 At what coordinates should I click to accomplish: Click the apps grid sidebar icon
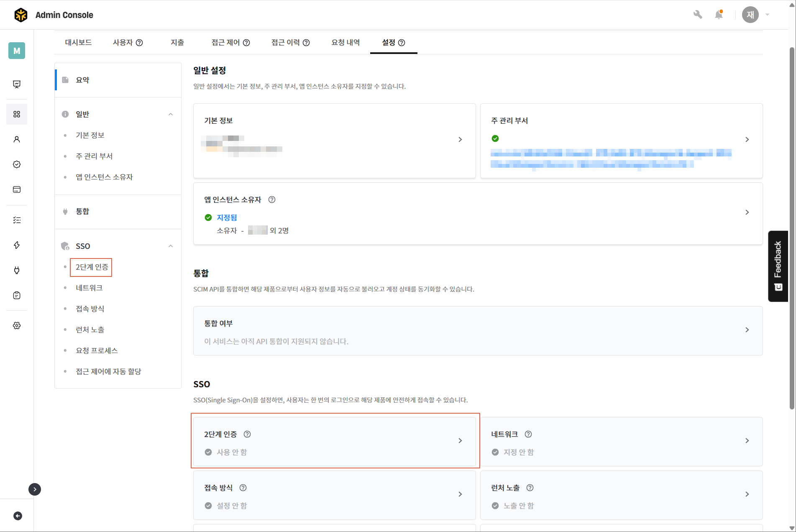(17, 114)
